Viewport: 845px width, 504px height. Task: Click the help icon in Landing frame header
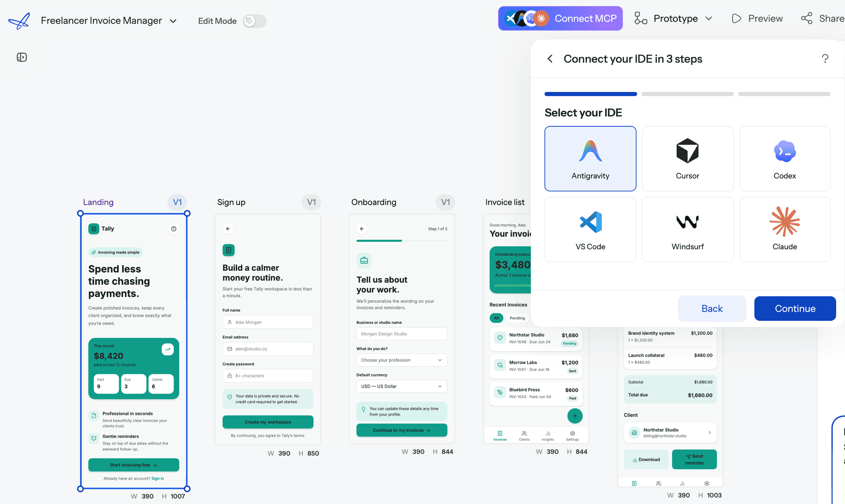coord(174,229)
